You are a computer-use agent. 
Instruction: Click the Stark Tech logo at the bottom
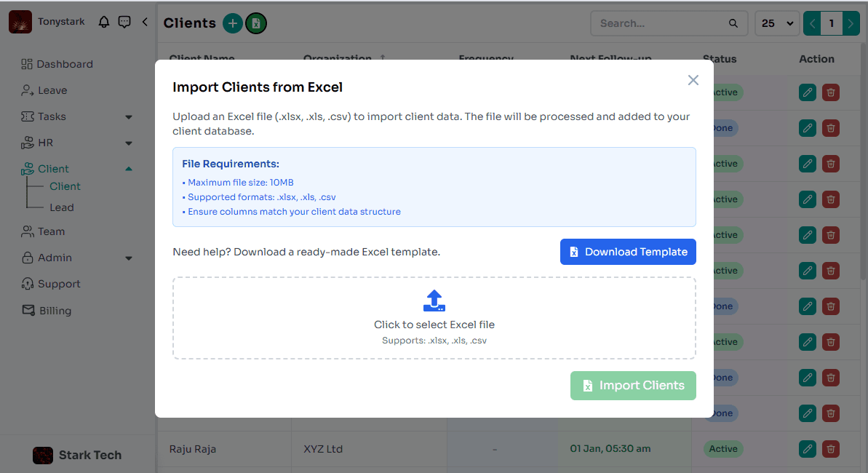[43, 455]
